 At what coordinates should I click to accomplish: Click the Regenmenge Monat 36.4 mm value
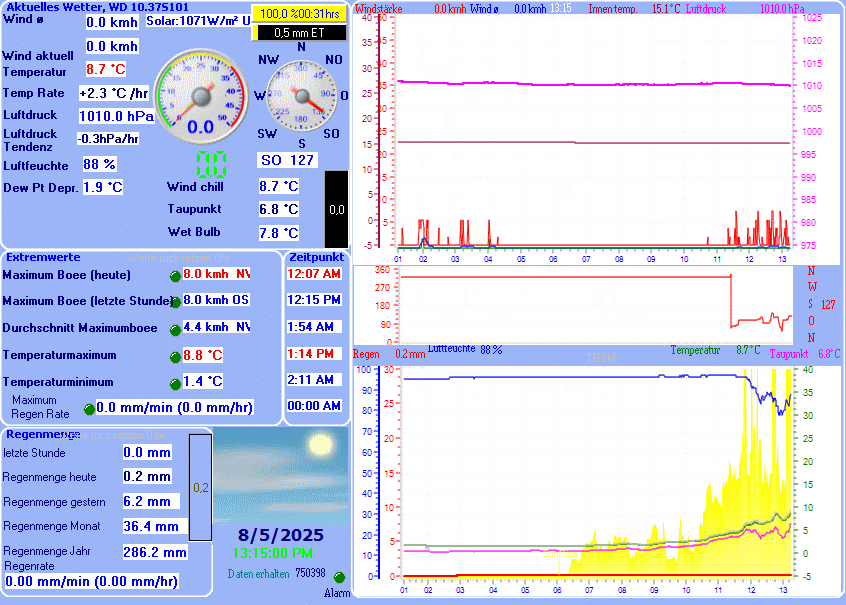(x=151, y=526)
